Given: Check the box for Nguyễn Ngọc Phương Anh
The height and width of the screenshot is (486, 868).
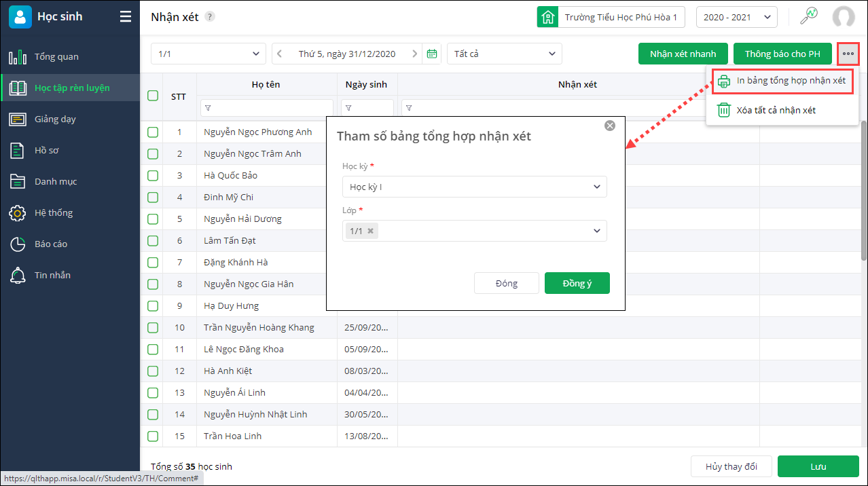Looking at the screenshot, I should click(x=153, y=132).
